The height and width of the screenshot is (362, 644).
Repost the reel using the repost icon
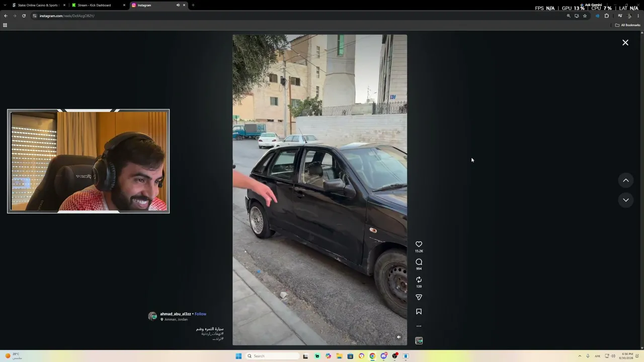419,280
